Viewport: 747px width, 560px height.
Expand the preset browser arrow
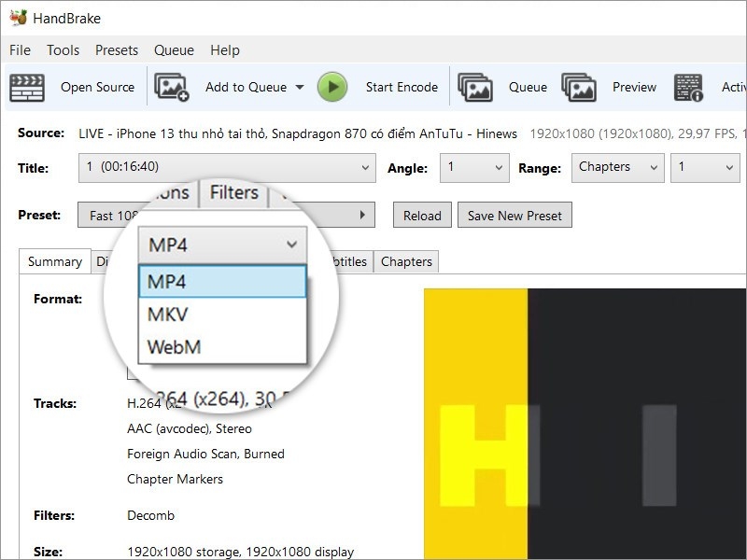tap(364, 215)
